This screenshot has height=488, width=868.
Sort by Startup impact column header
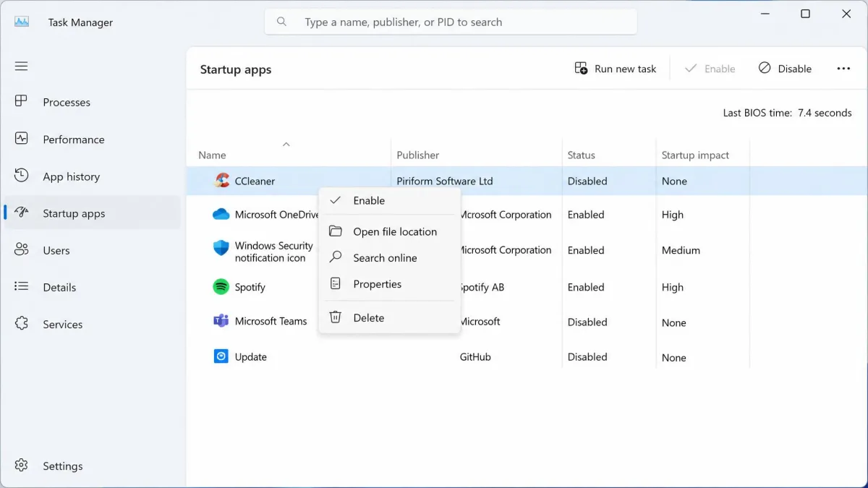(695, 155)
